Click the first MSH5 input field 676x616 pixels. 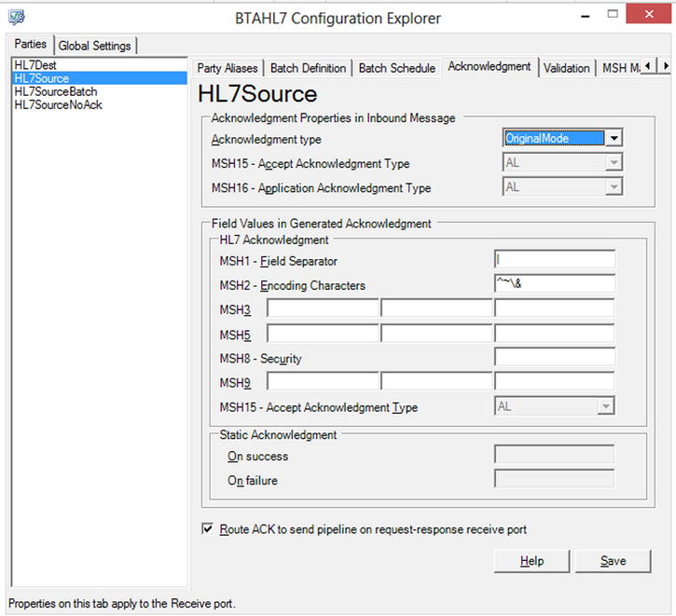pyautogui.click(x=323, y=334)
